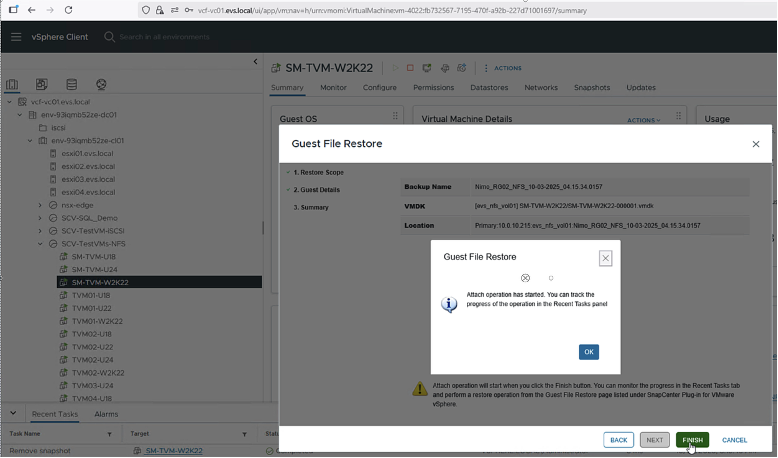778x458 pixels.
Task: Launch the VM console icon
Action: 427,68
